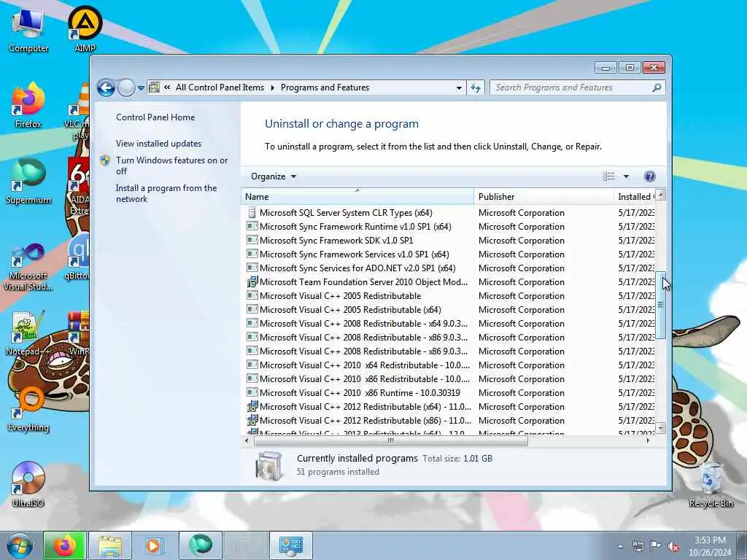Click the horizontal scrollbar thumb
Image resolution: width=747 pixels, height=560 pixels.
pos(391,441)
